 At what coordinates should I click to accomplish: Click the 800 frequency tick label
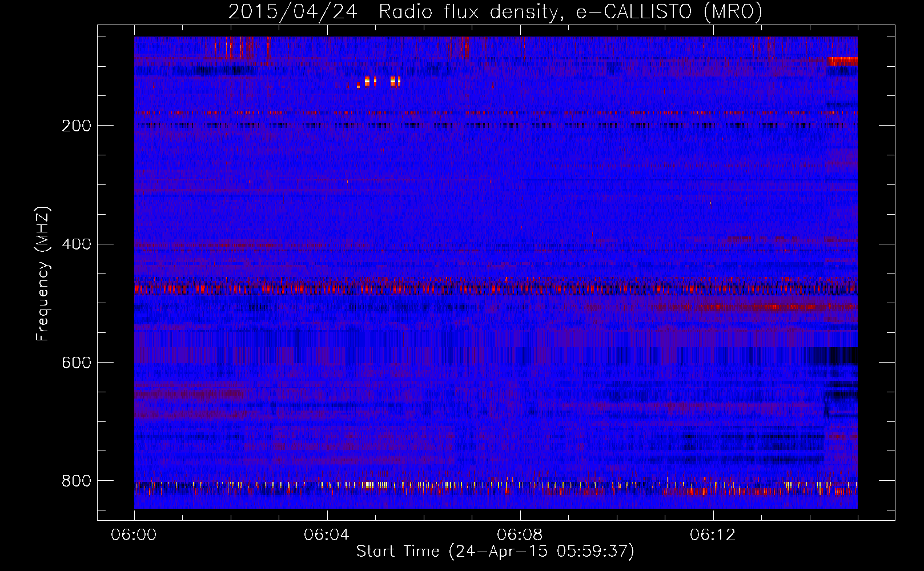77,481
